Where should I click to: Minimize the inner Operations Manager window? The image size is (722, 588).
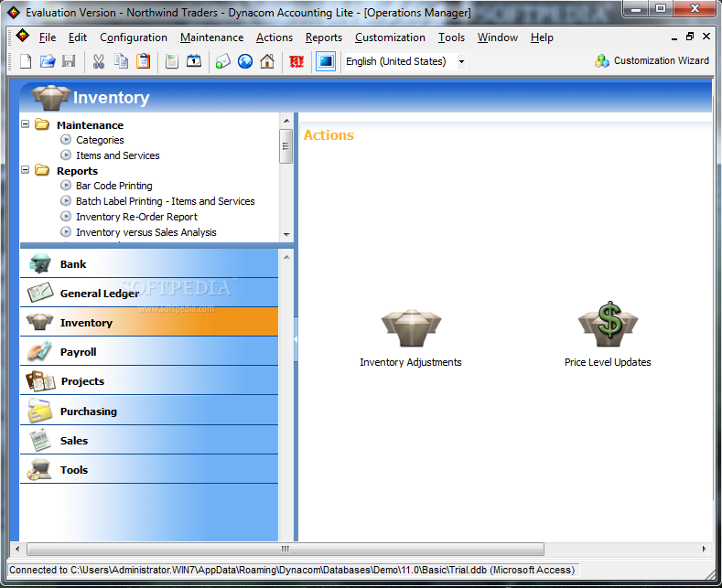[x=674, y=37]
